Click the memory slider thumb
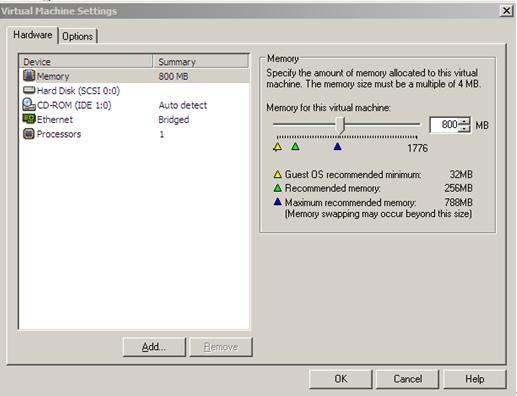The image size is (517, 396). pyautogui.click(x=340, y=125)
